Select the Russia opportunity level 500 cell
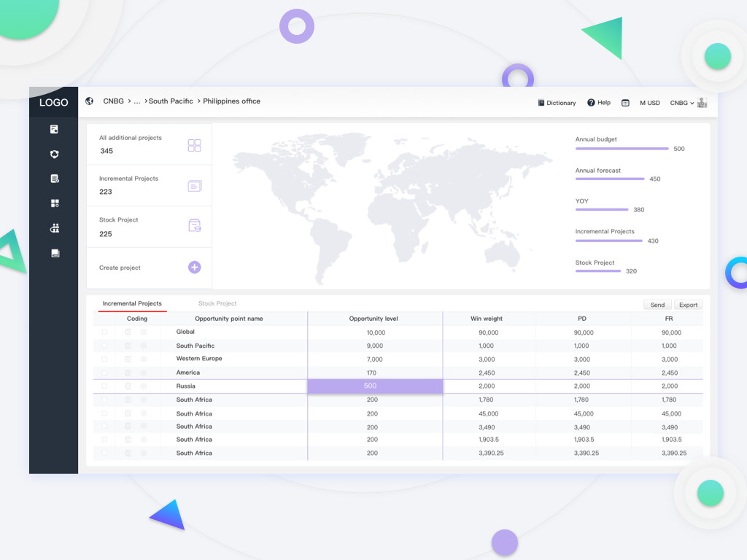Viewport: 747px width, 560px height. (x=370, y=386)
